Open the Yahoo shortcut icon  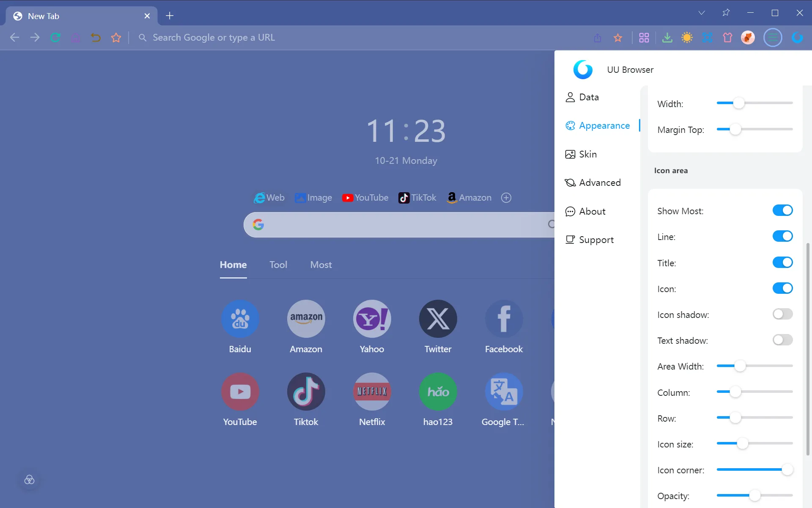[372, 318]
